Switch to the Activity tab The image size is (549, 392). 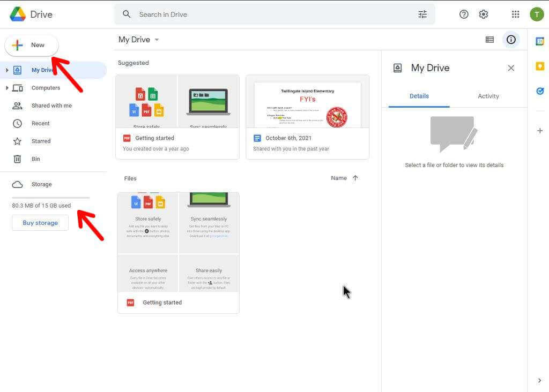click(488, 96)
